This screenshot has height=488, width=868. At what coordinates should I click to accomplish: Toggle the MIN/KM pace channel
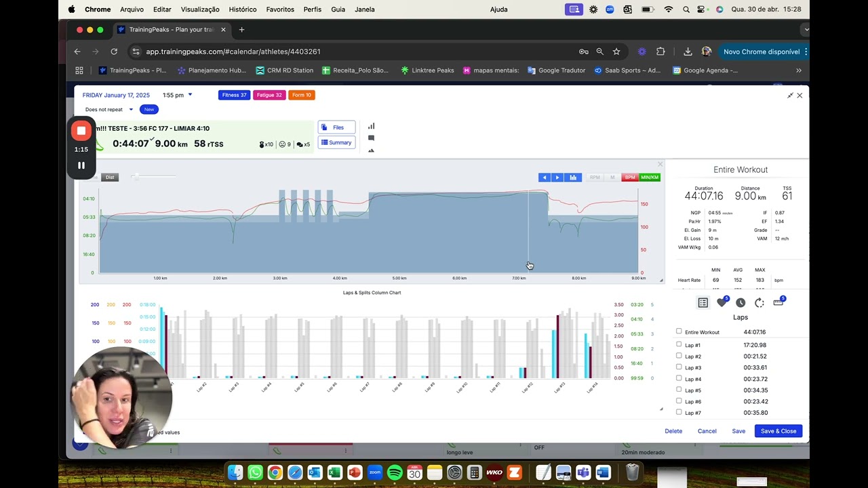650,178
